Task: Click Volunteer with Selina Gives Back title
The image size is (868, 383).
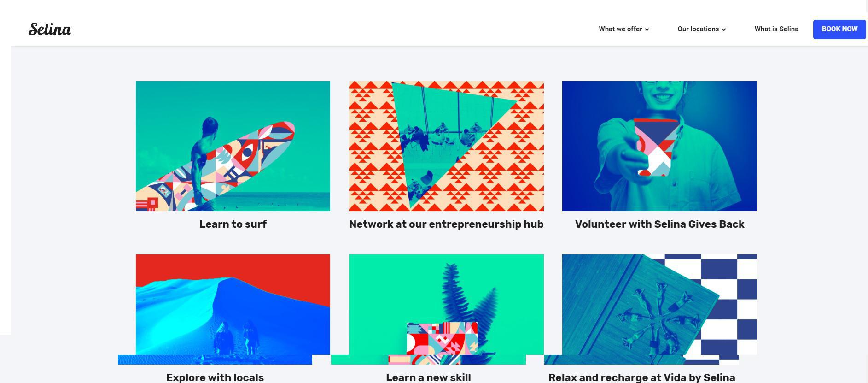Action: point(659,224)
